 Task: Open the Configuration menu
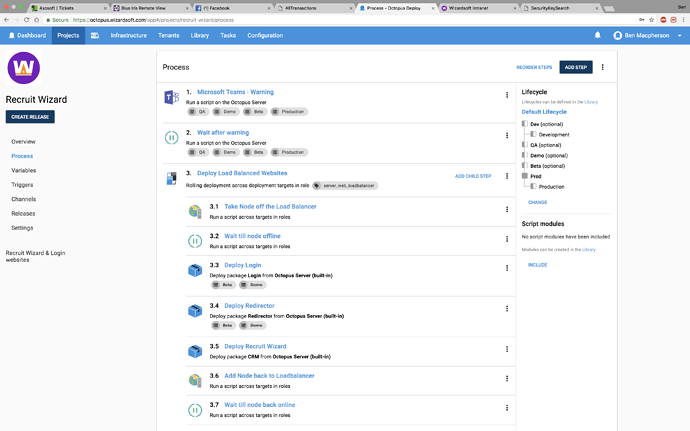[x=265, y=35]
